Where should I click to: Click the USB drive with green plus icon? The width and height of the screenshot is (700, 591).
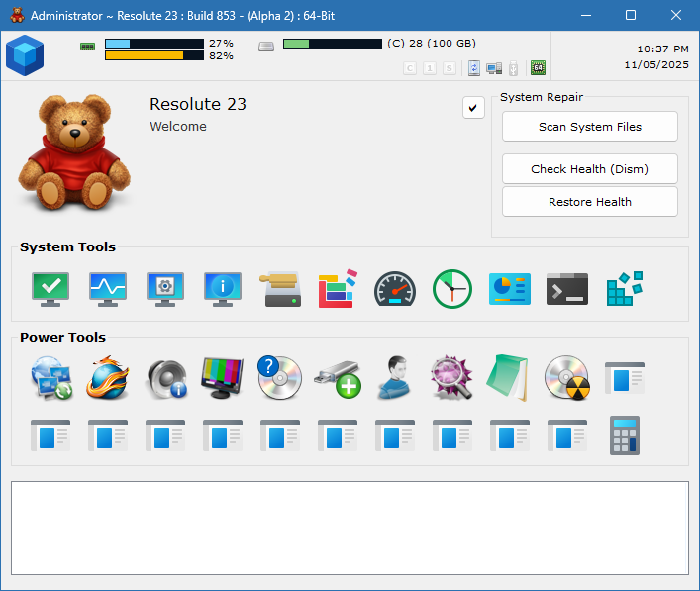point(338,379)
